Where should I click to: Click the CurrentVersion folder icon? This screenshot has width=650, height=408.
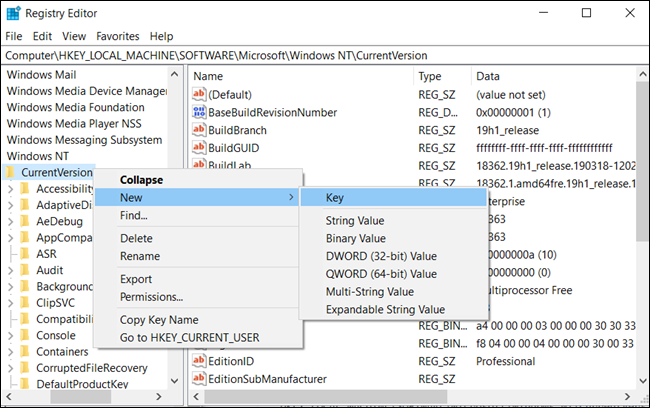pos(11,172)
